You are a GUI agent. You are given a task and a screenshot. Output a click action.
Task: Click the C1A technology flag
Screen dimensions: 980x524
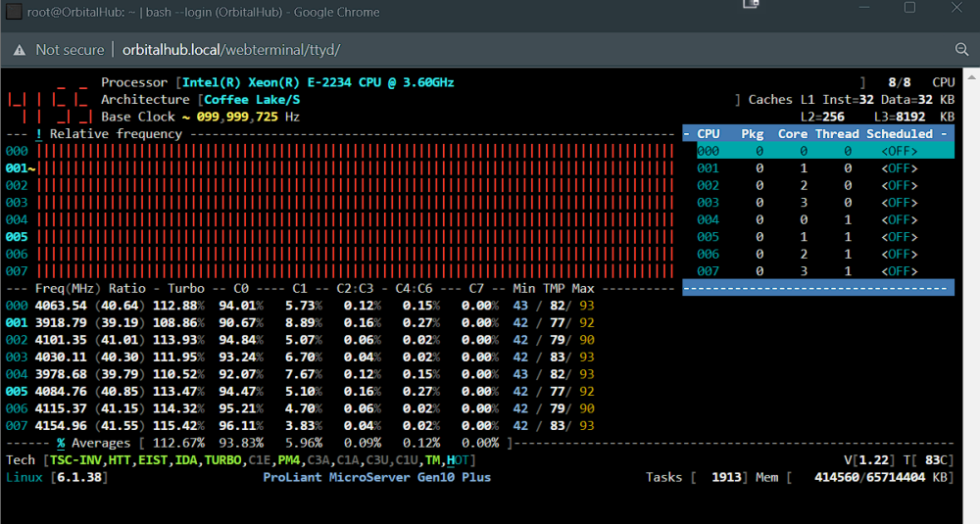pyautogui.click(x=348, y=460)
